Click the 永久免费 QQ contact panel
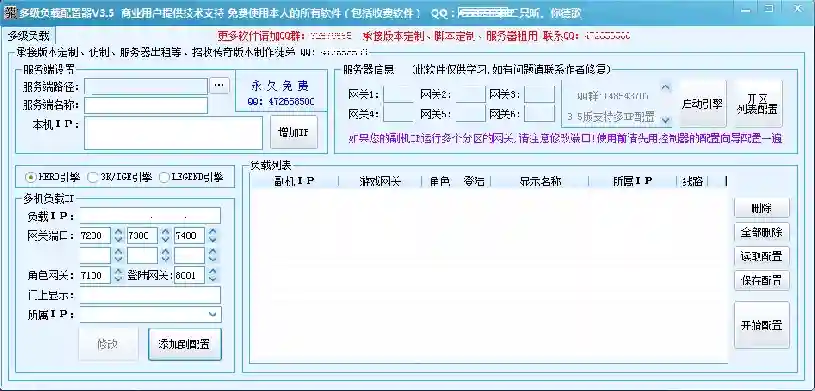 click(x=281, y=91)
